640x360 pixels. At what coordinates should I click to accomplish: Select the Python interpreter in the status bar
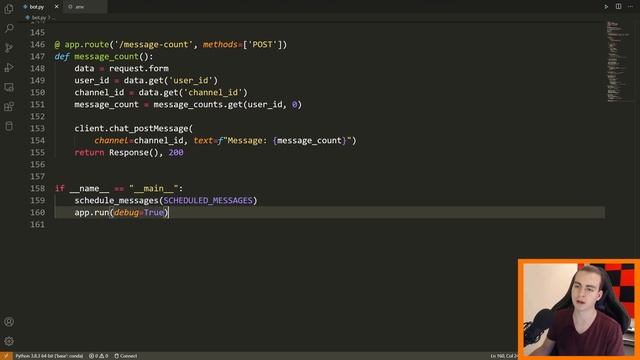coord(49,356)
